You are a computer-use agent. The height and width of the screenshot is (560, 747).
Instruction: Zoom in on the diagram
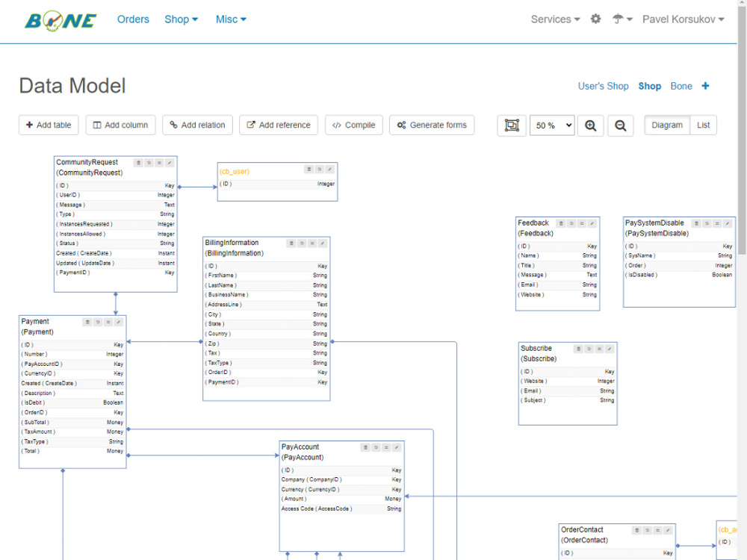(x=591, y=125)
